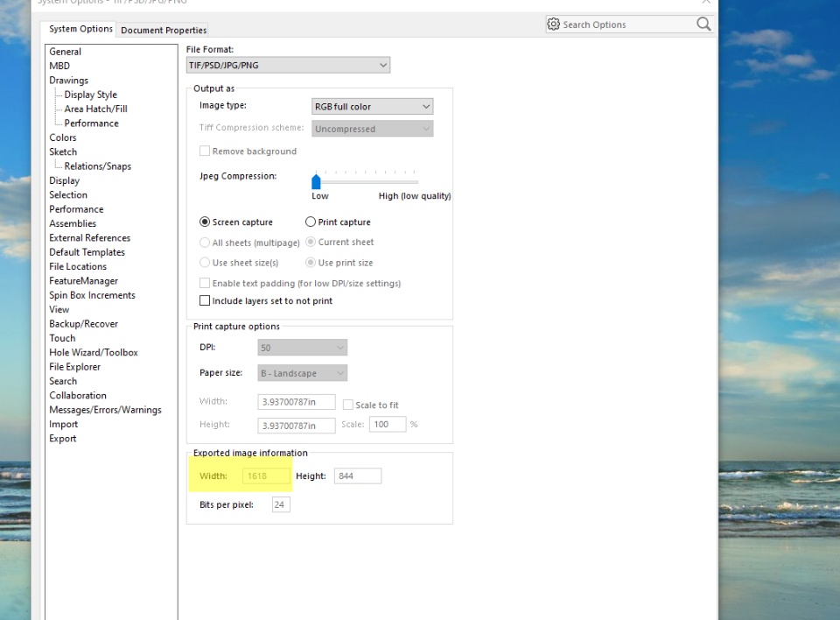Open Relations/Snaps under Sketch
Viewport: 840px width, 620px height.
pyautogui.click(x=97, y=166)
